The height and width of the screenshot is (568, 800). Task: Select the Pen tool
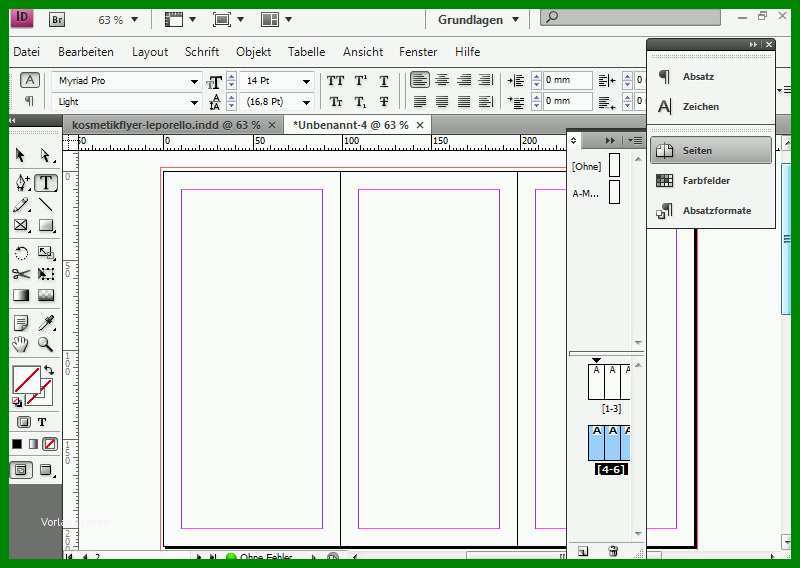22,183
